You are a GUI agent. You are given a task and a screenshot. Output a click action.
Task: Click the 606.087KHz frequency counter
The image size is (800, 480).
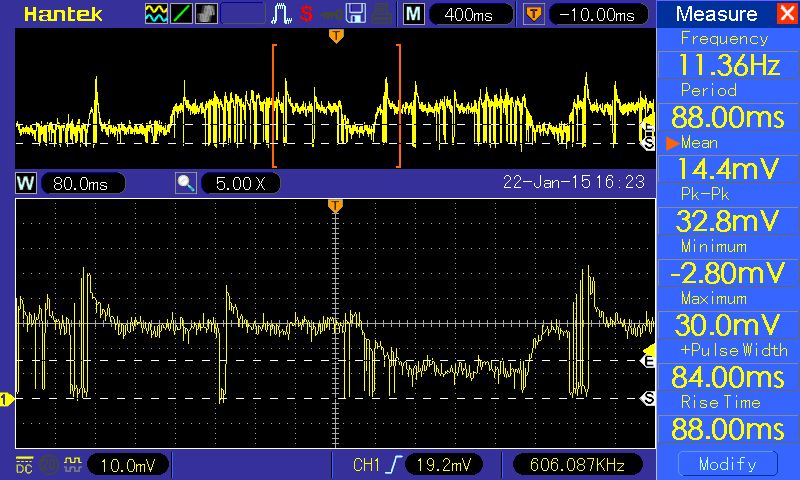578,465
